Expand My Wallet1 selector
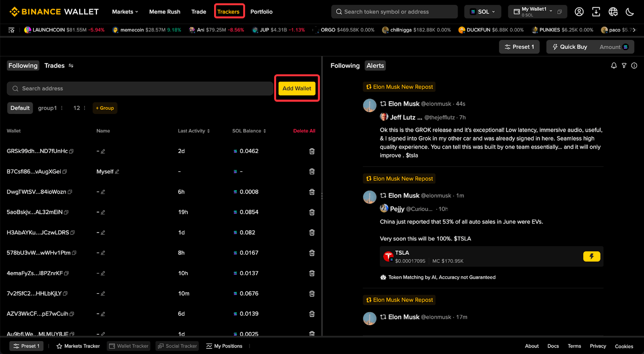The width and height of the screenshot is (644, 354). 551,10
